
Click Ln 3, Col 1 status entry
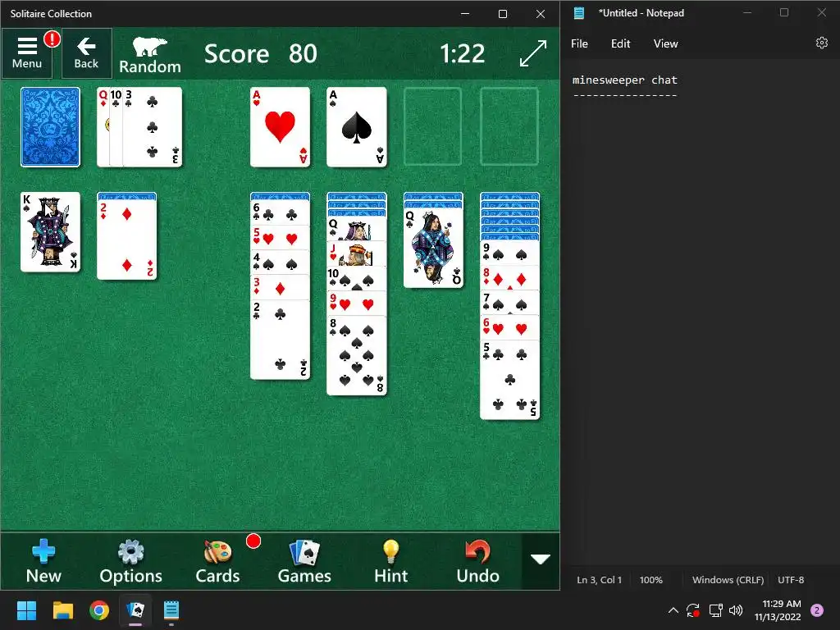point(599,580)
